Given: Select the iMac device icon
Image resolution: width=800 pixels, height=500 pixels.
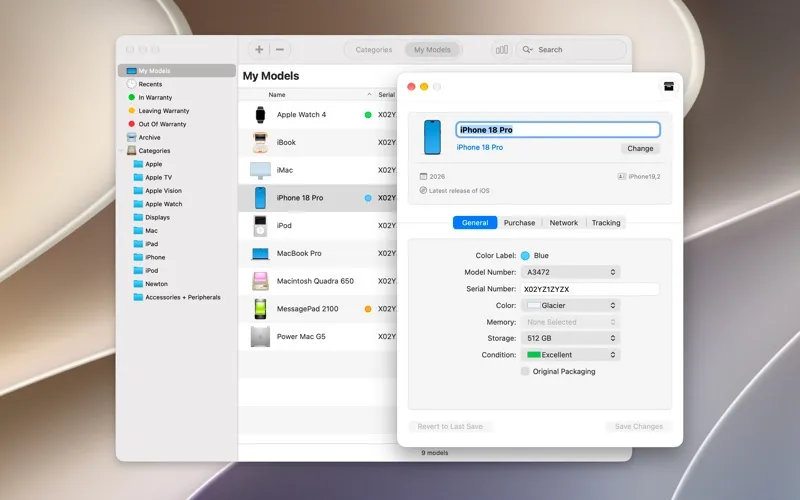Looking at the screenshot, I should (260, 170).
